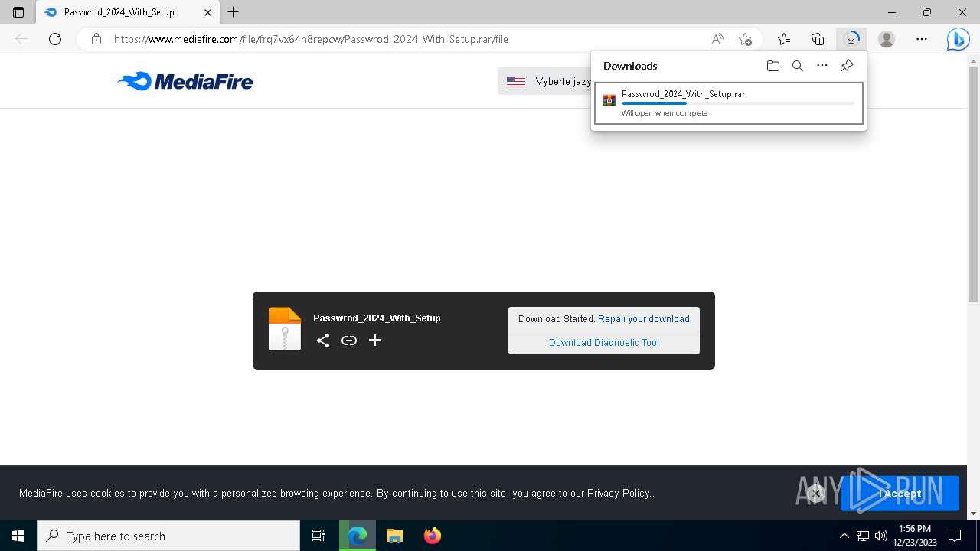Add the file to my MediaFire account

(374, 341)
